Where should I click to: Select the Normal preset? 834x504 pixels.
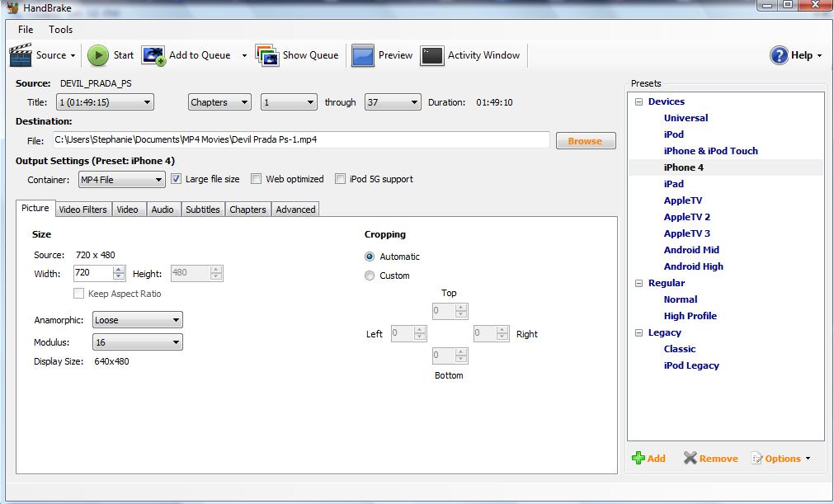681,299
